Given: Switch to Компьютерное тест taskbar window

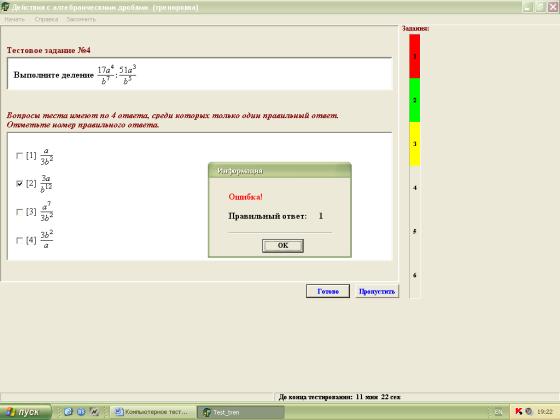Looking at the screenshot, I should tap(153, 412).
